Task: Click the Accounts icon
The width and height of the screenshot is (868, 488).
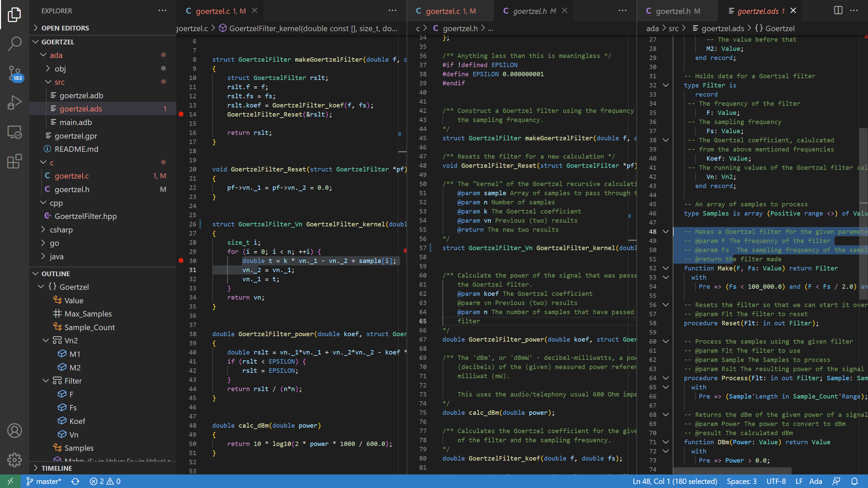Action: (14, 431)
